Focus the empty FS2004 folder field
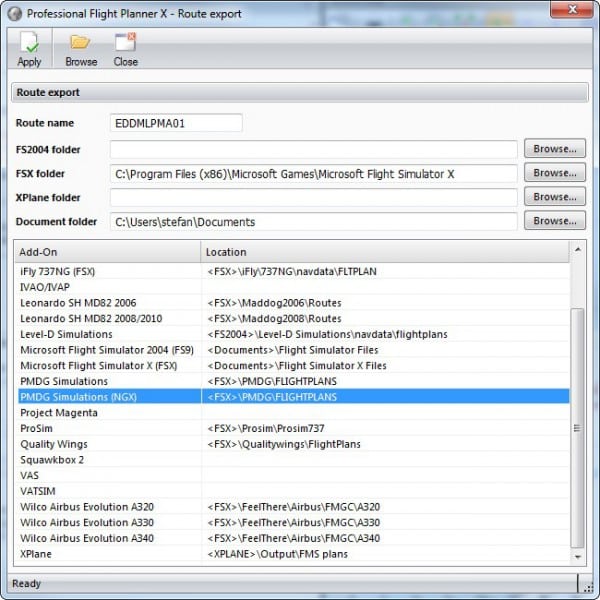 click(313, 149)
